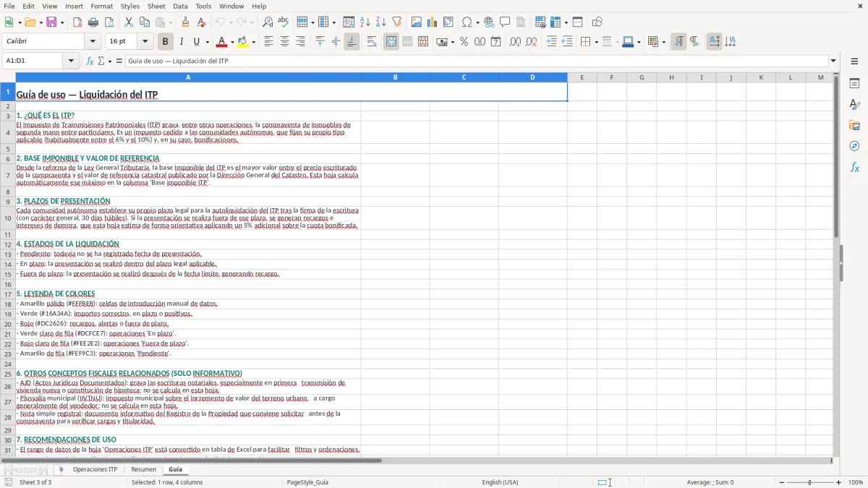Screen dimensions: 868x488
Task: Open the Font Size dropdown arrow
Action: click(x=145, y=42)
